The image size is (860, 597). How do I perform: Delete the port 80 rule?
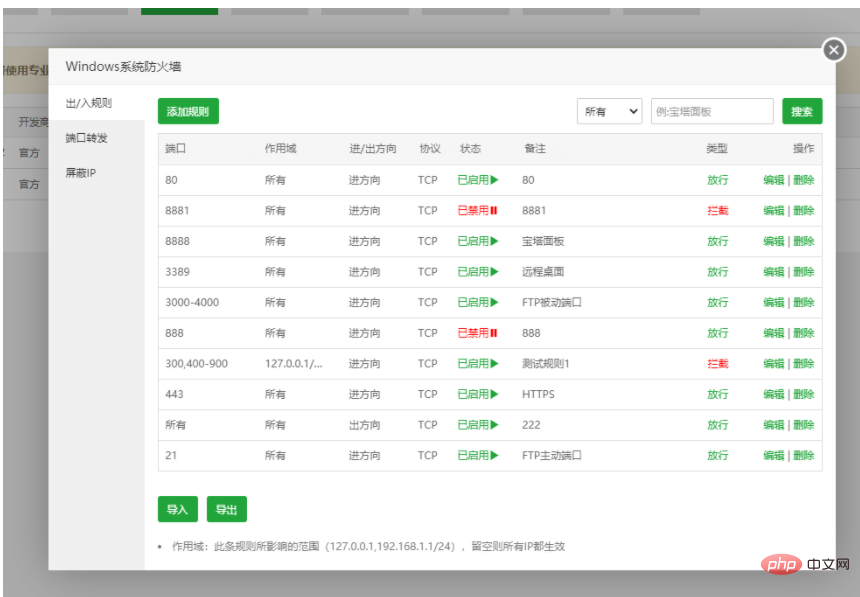click(804, 180)
